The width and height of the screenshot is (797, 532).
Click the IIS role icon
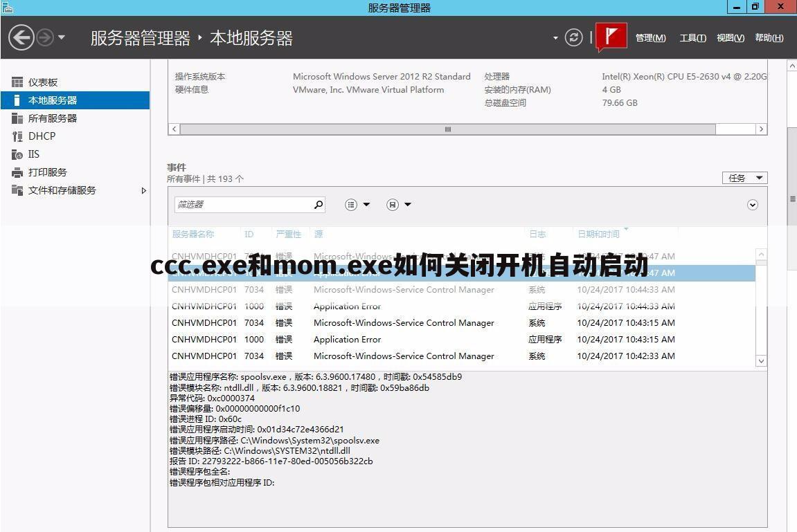click(17, 154)
